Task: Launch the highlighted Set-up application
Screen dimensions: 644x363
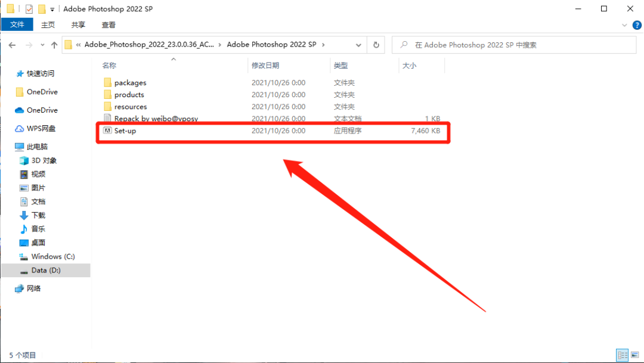Action: point(126,131)
